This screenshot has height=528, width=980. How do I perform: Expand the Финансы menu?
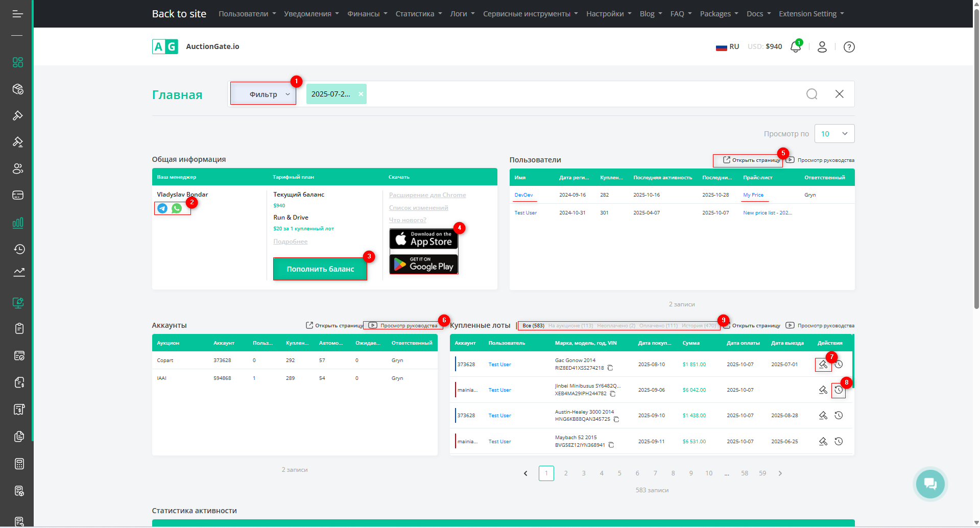(x=367, y=14)
